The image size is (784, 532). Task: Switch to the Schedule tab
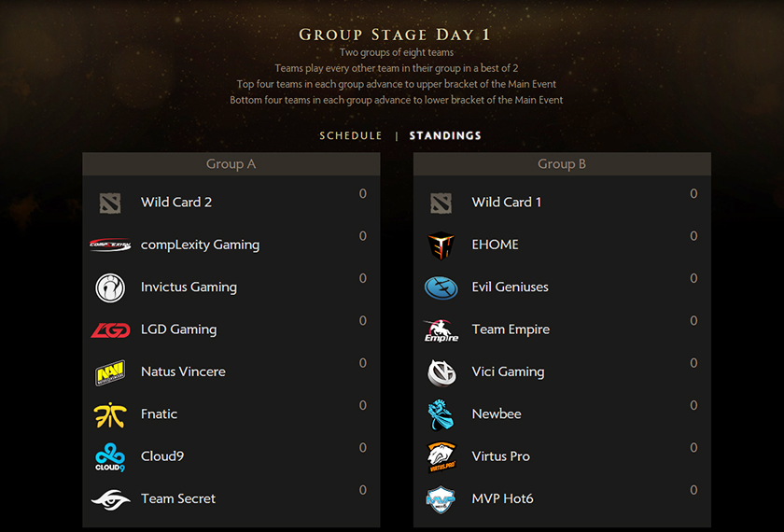pos(351,136)
